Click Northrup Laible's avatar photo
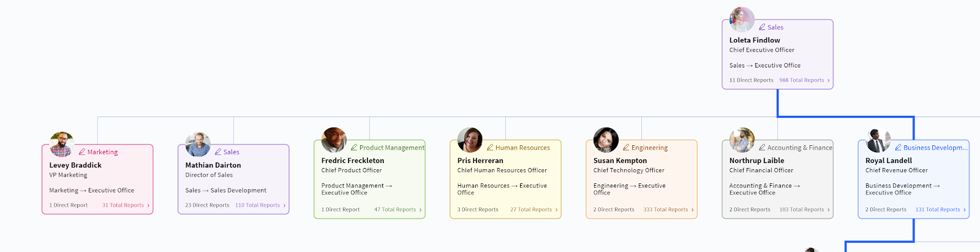 [x=742, y=140]
